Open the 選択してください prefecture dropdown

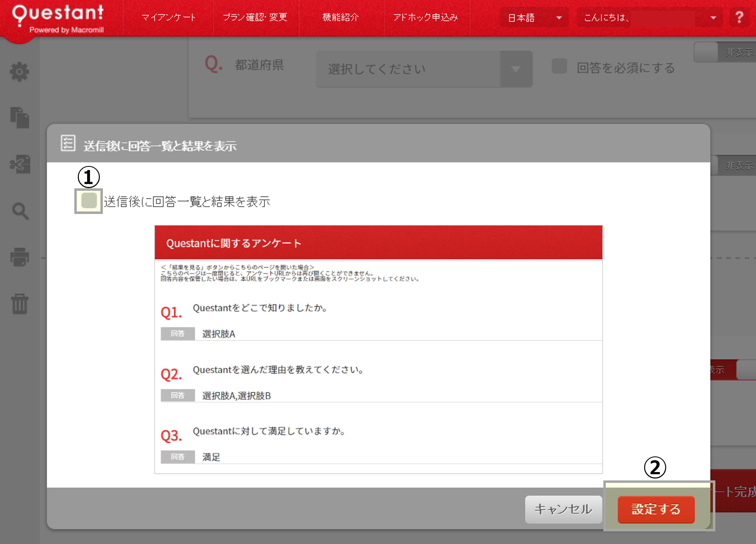tap(424, 69)
